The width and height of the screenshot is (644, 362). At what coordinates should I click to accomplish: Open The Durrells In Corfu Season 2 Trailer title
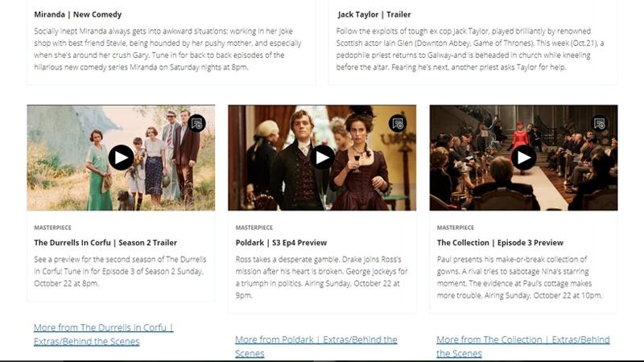[105, 243]
